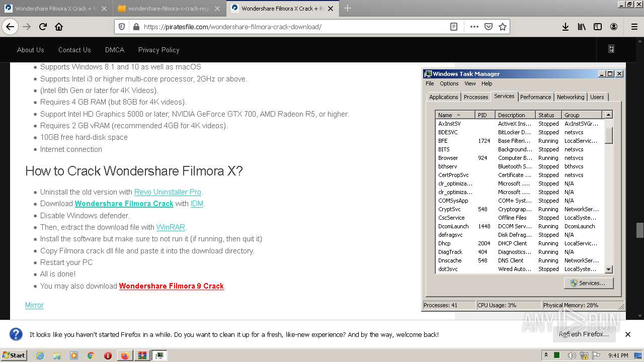
Task: Launch Opera from the taskbar
Action: pos(108,355)
